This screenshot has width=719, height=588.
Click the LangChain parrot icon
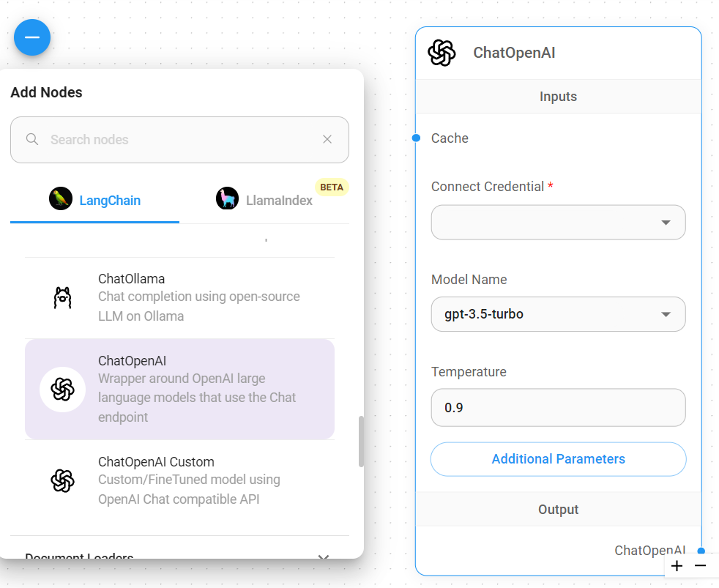(61, 199)
